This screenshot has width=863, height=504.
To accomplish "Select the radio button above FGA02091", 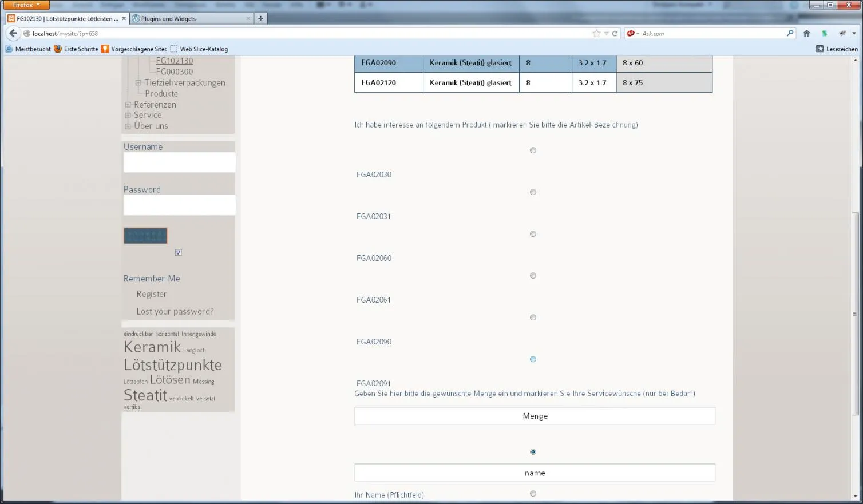I will 533,359.
